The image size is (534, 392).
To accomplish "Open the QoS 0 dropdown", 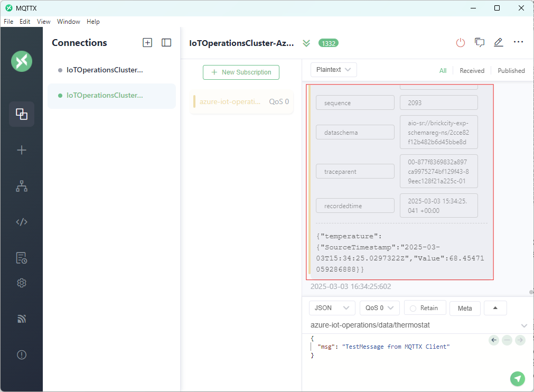I will (379, 308).
